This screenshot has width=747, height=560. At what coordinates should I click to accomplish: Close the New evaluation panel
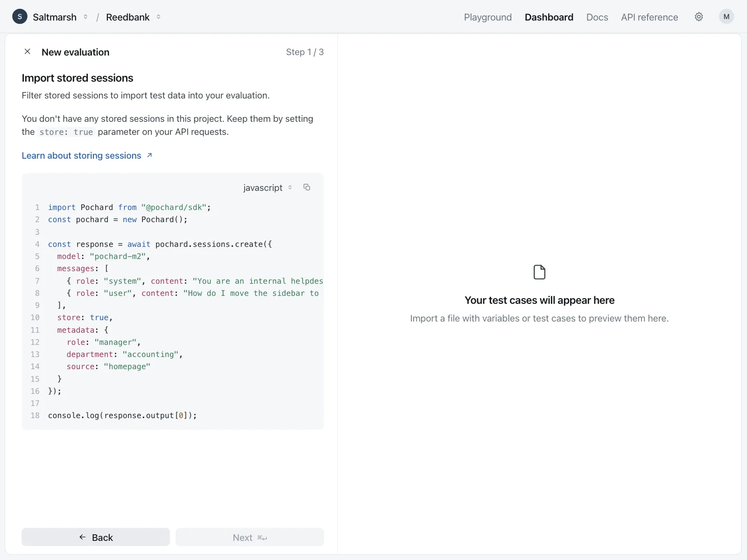pos(28,52)
